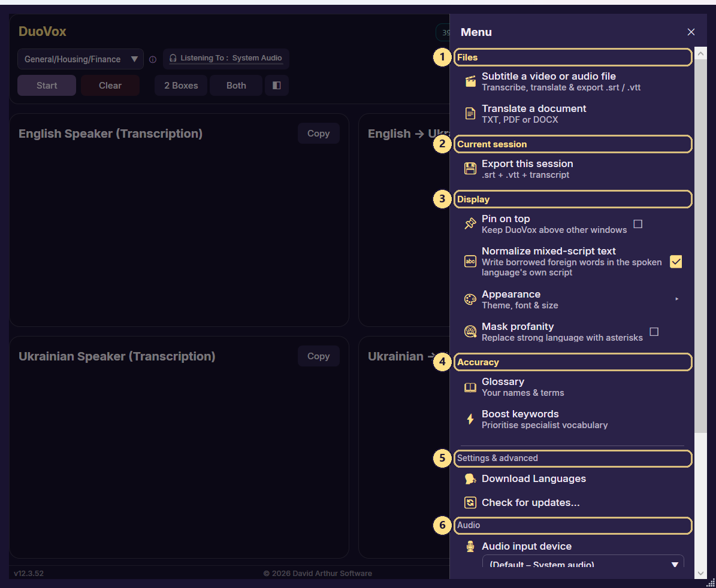Uncheck Normalize mixed-script text checkbox
Image resolution: width=716 pixels, height=588 pixels.
point(676,262)
